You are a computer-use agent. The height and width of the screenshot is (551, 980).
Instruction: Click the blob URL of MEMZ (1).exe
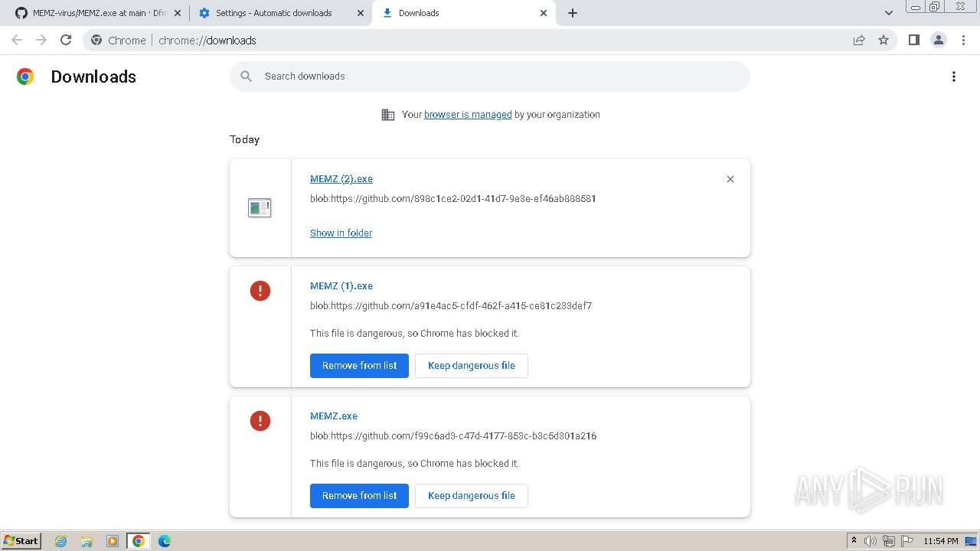(451, 306)
